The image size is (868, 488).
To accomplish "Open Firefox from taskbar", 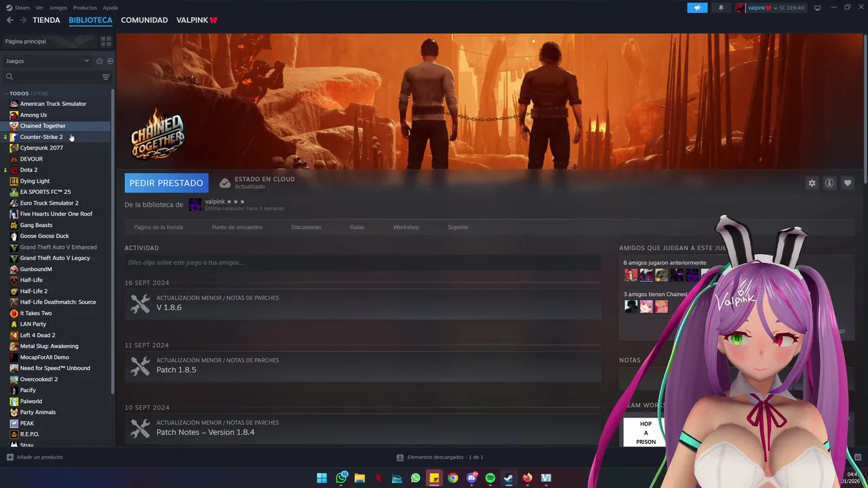I will (528, 478).
